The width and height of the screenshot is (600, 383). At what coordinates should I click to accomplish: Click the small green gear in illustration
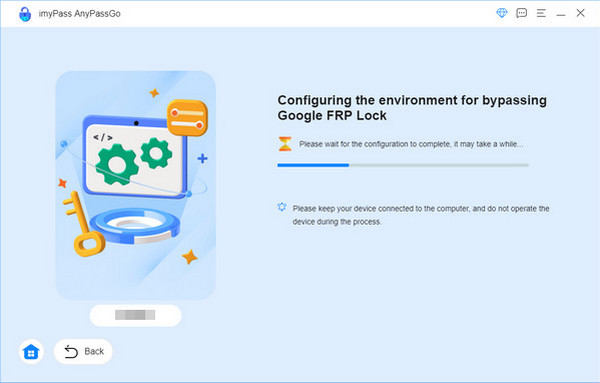coord(156,153)
